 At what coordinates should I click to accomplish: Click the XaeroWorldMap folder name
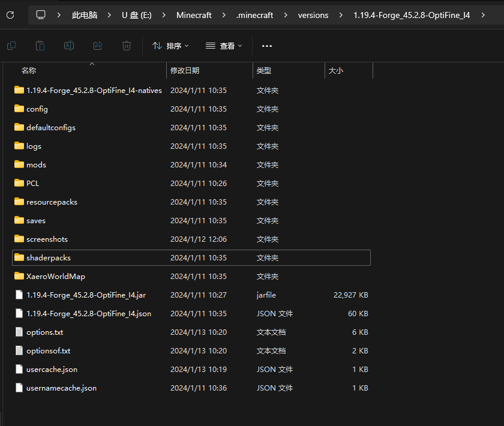[56, 277]
